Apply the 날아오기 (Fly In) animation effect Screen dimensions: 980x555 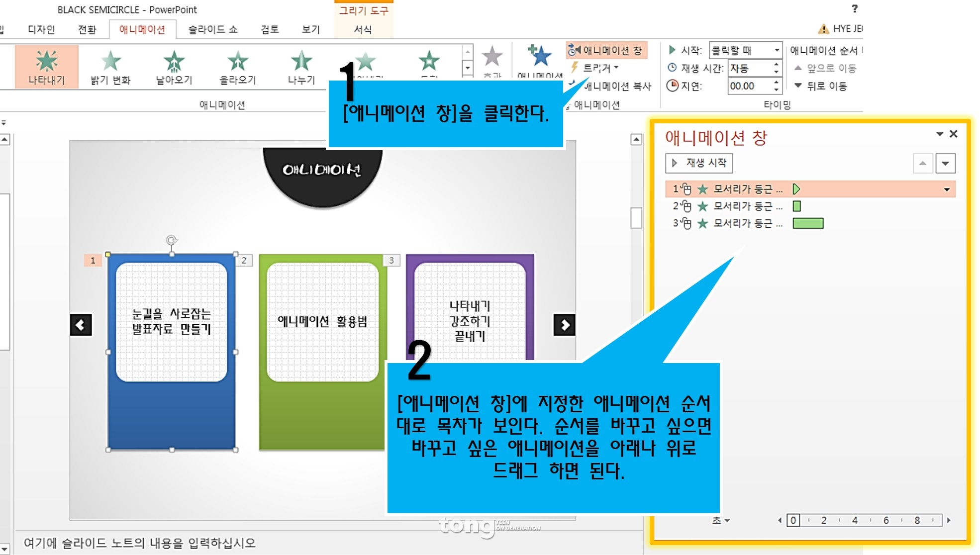[x=174, y=67]
